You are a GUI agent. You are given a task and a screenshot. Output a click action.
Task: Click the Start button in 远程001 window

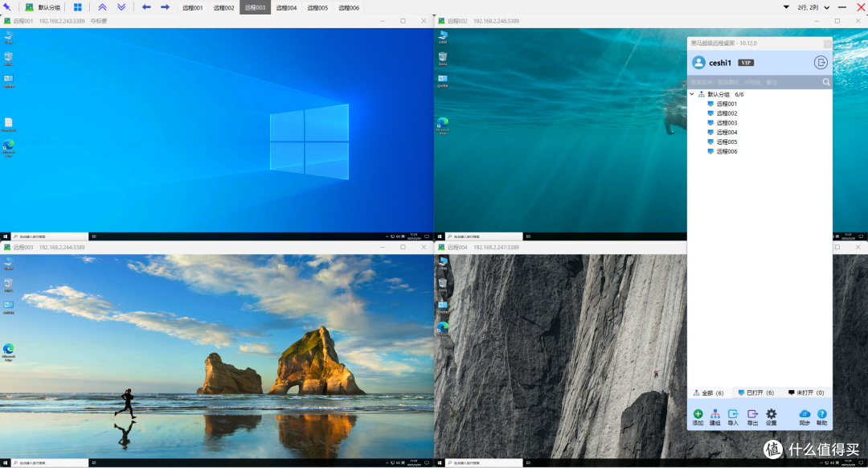pyautogui.click(x=5, y=236)
